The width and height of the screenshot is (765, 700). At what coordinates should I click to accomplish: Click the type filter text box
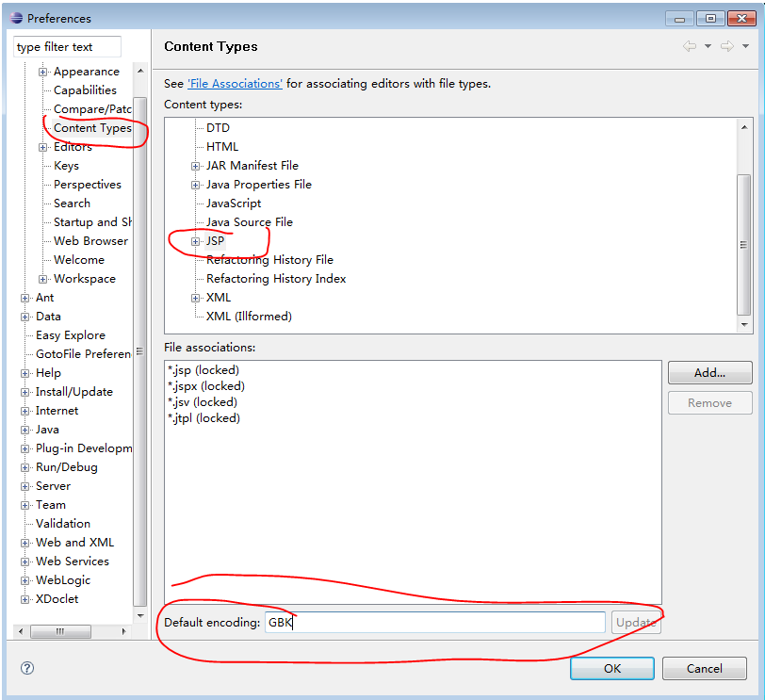[x=68, y=46]
